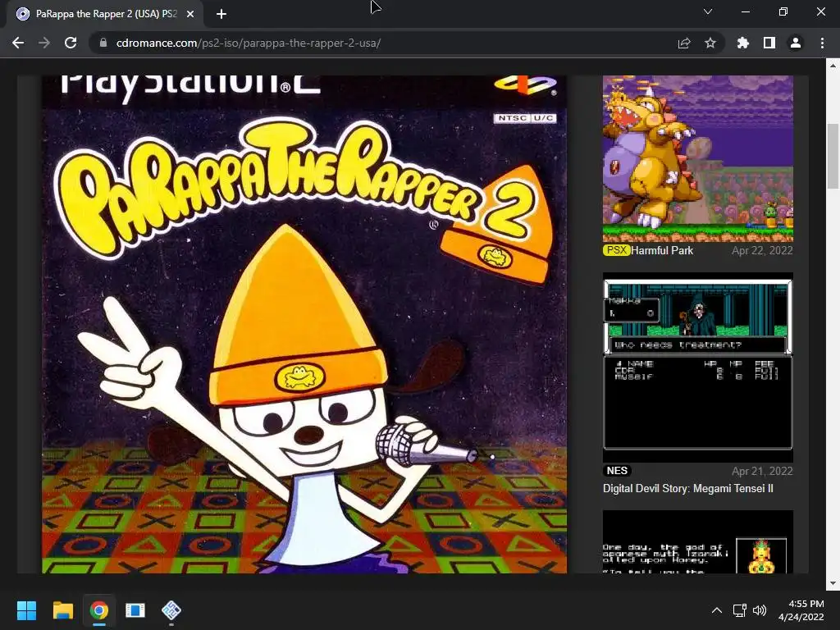Open the Chrome profile avatar
Viewport: 840px width, 630px height.
[x=796, y=43]
